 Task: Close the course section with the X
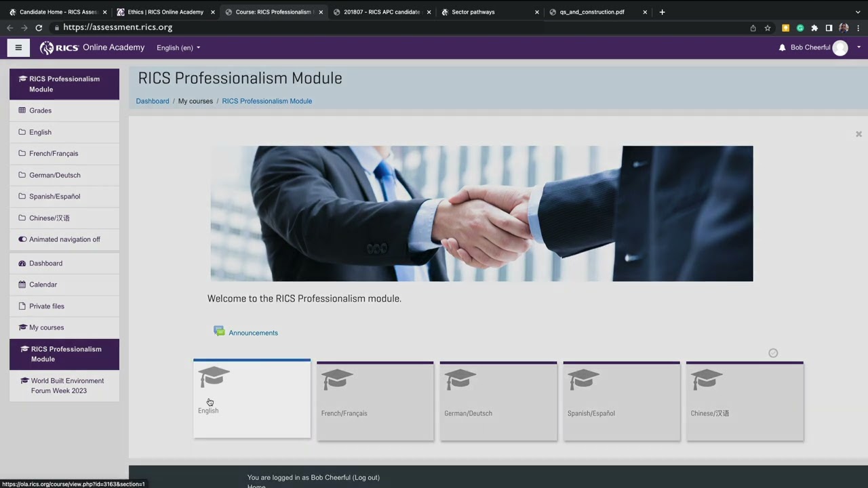click(859, 134)
